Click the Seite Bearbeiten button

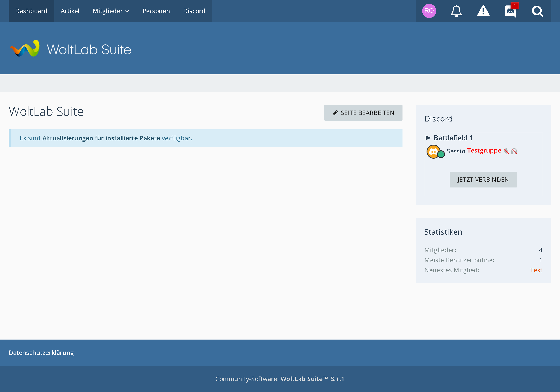363,113
